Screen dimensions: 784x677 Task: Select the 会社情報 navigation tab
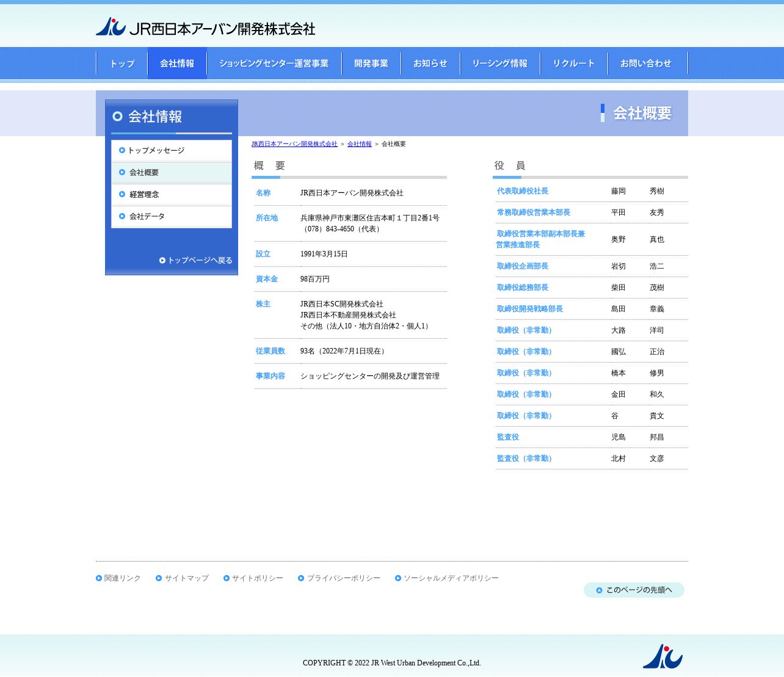177,63
